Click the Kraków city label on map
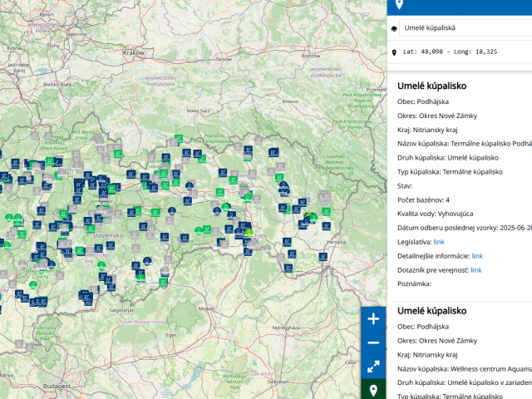Screen dimensions: 532x399 pyautogui.click(x=133, y=53)
